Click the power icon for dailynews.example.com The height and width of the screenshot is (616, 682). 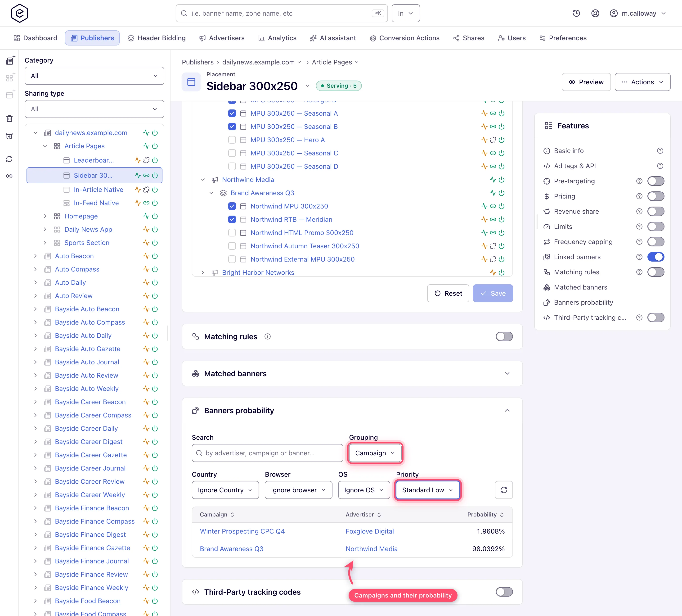155,133
